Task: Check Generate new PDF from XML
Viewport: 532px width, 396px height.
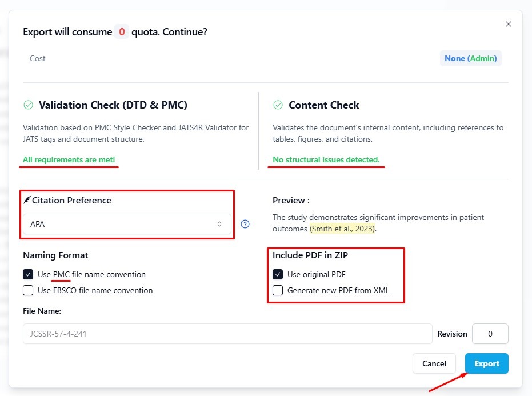Action: [278, 290]
